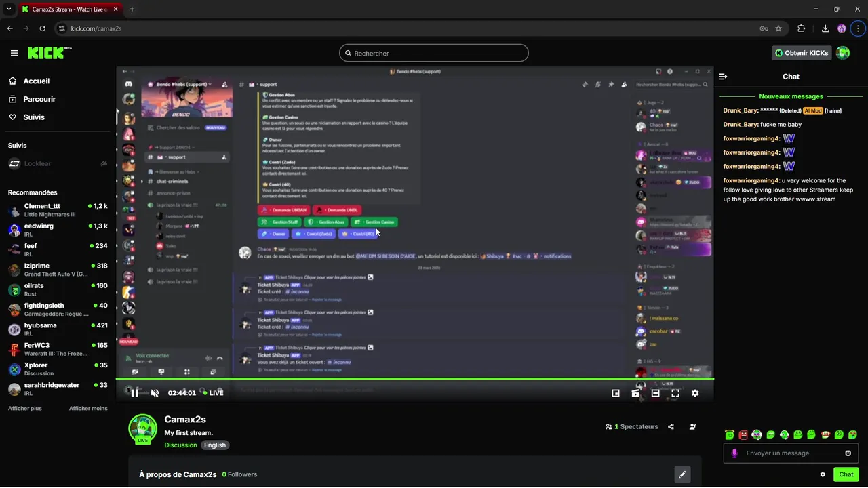Image resolution: width=868 pixels, height=488 pixels.
Task: Click the English language tag
Action: coord(215,445)
